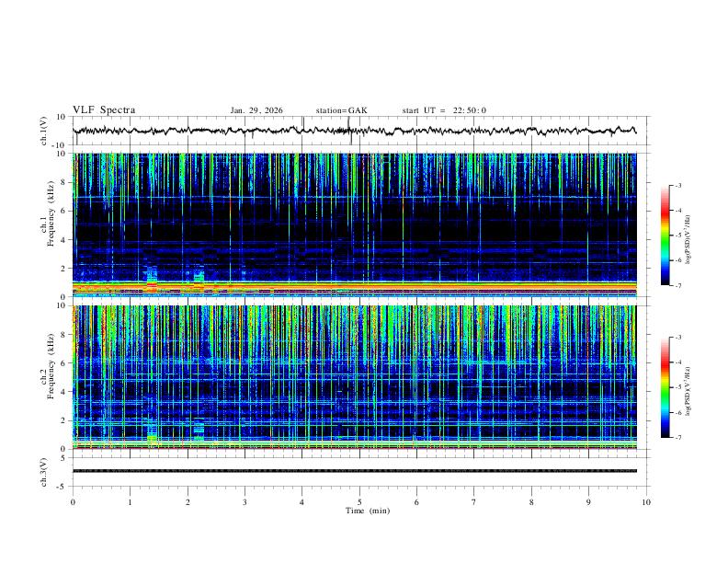
Task: Click the "station=GAK" header label
Action: [x=341, y=110]
